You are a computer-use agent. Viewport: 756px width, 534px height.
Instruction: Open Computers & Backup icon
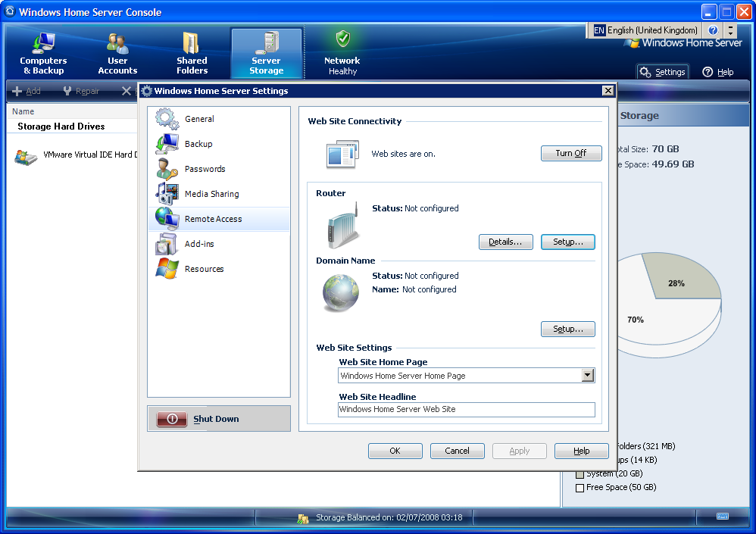pos(43,42)
